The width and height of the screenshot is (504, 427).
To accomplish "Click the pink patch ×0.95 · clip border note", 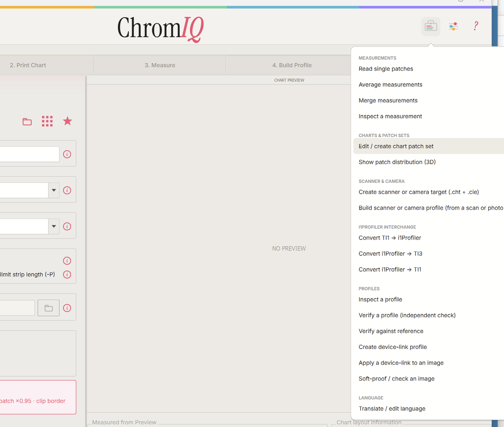I will tap(32, 401).
